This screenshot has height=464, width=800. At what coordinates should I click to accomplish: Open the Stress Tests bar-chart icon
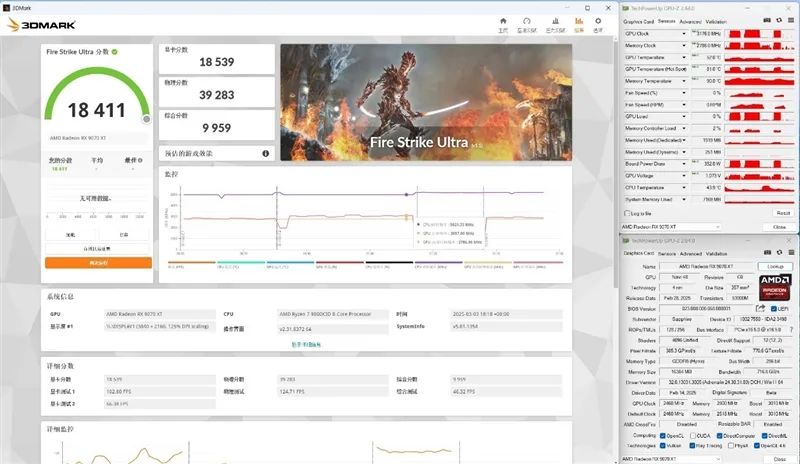click(555, 21)
